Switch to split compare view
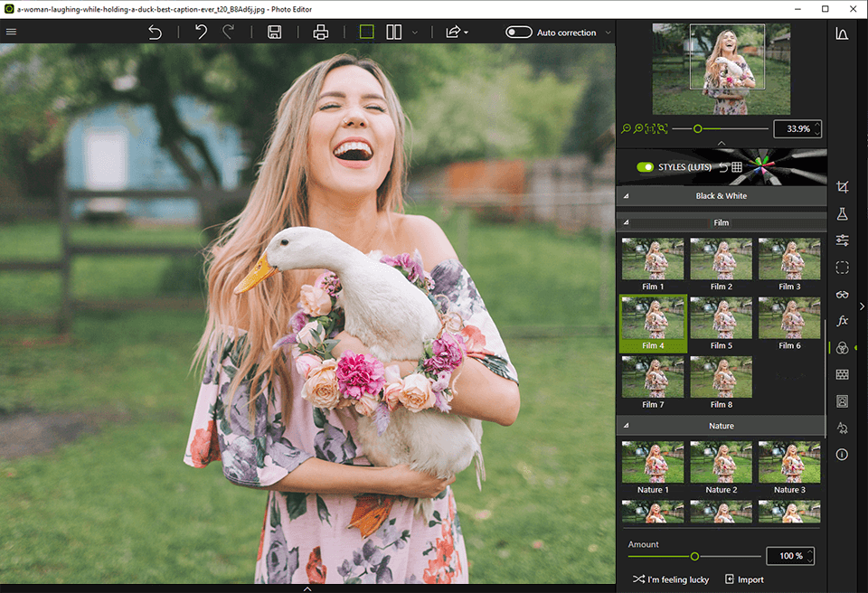This screenshot has width=868, height=593. click(394, 33)
